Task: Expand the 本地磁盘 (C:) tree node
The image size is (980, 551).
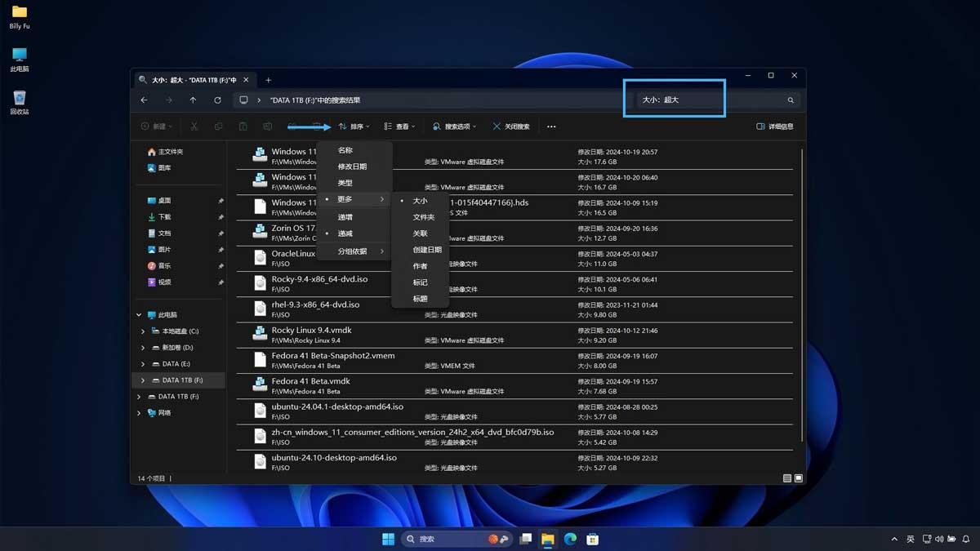Action: pos(143,331)
